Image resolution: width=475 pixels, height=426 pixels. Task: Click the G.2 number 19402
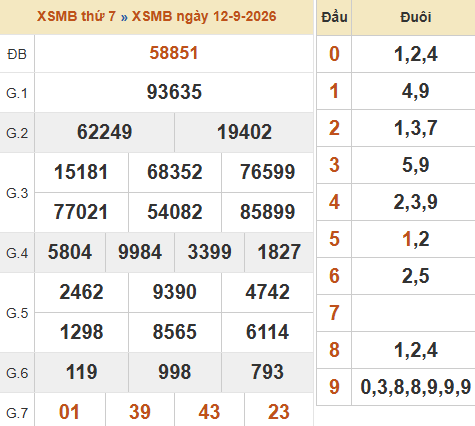(244, 132)
